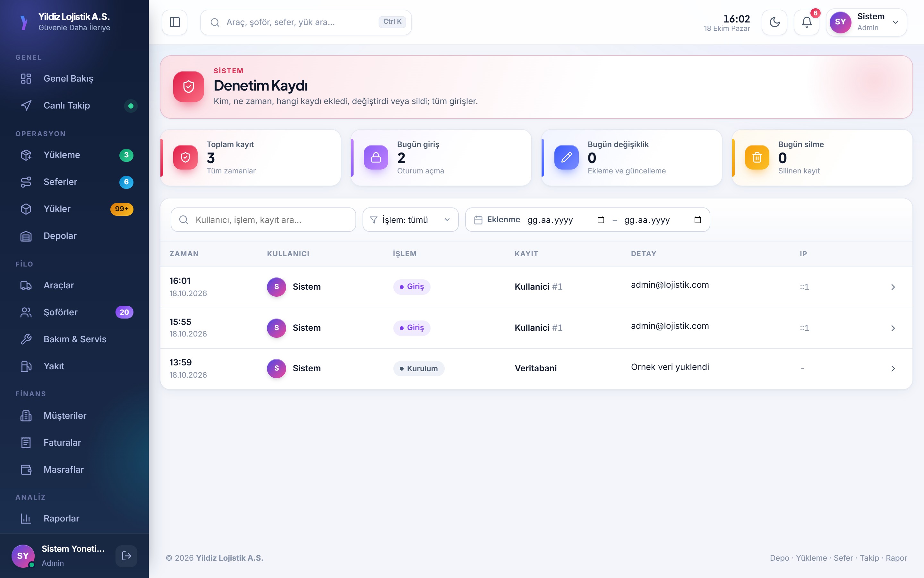Click the ZAMAN column header
This screenshot has width=924, height=578.
(x=184, y=254)
